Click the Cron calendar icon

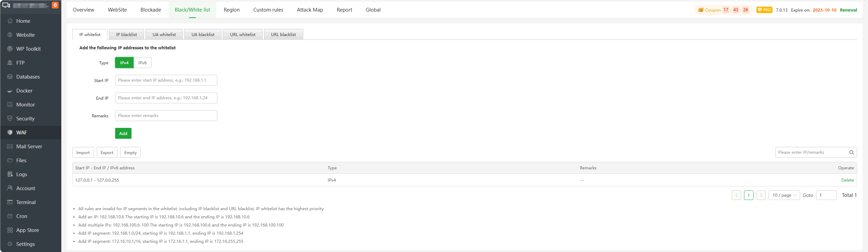[10, 216]
